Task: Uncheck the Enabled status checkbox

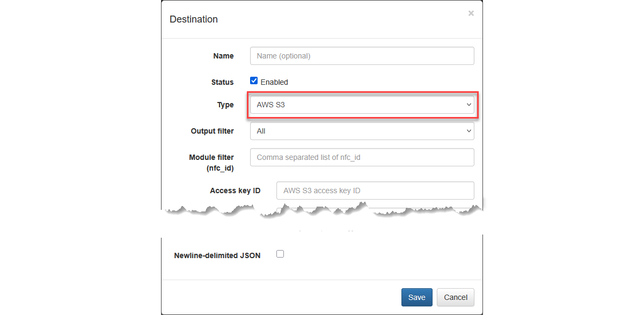Action: point(254,81)
